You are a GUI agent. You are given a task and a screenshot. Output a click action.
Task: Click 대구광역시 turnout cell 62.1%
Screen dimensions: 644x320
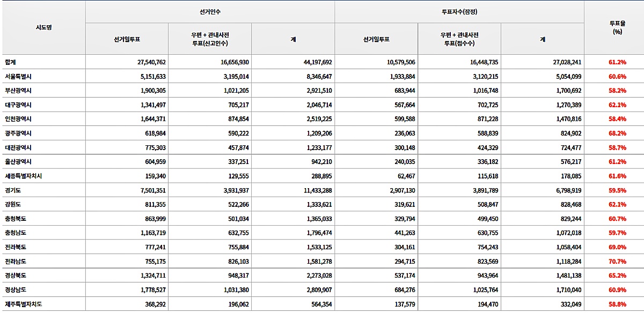click(617, 105)
